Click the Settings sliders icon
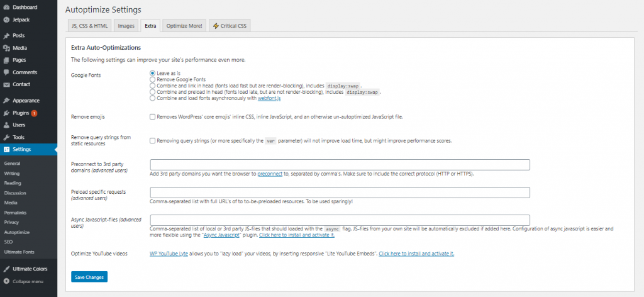The width and height of the screenshot is (644, 297). pos(6,150)
